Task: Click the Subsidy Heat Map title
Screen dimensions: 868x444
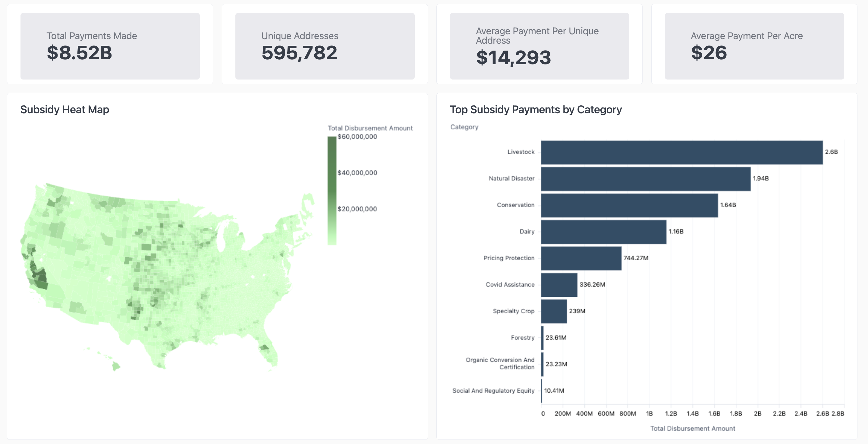Action: (x=65, y=109)
